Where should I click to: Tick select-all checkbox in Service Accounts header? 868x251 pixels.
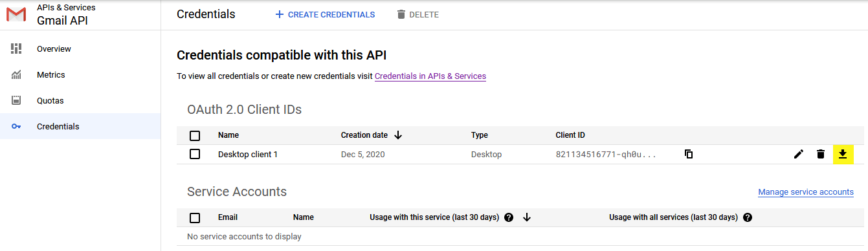click(195, 218)
